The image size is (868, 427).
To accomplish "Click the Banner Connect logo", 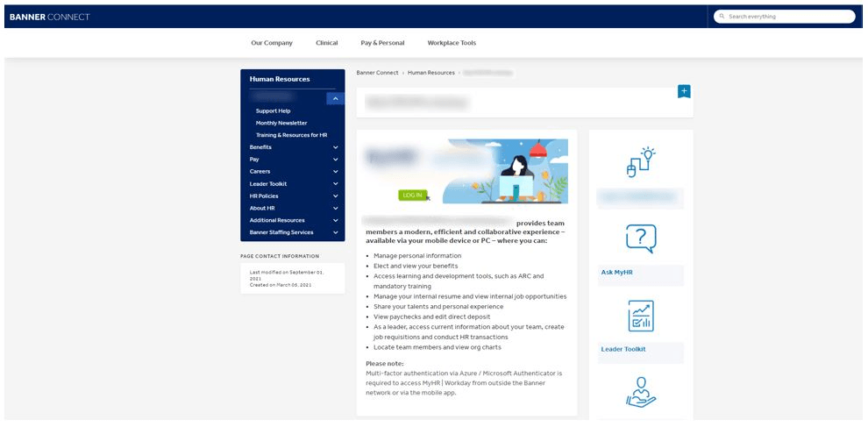I will [49, 17].
